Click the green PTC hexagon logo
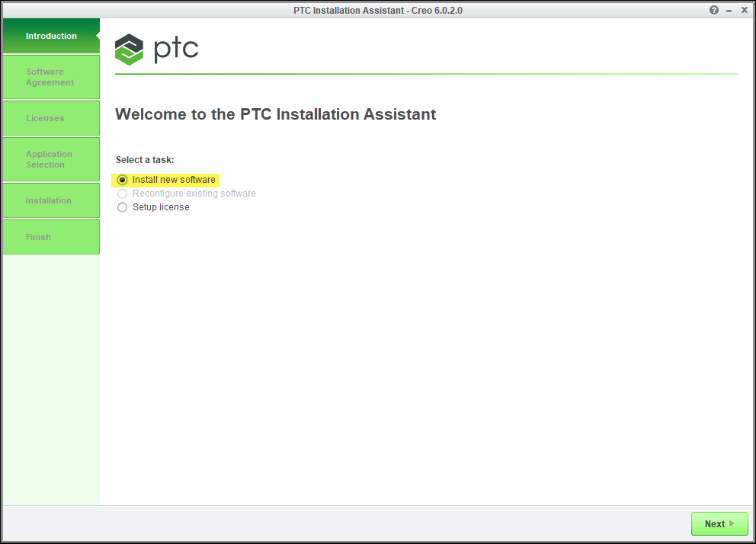 pos(129,50)
